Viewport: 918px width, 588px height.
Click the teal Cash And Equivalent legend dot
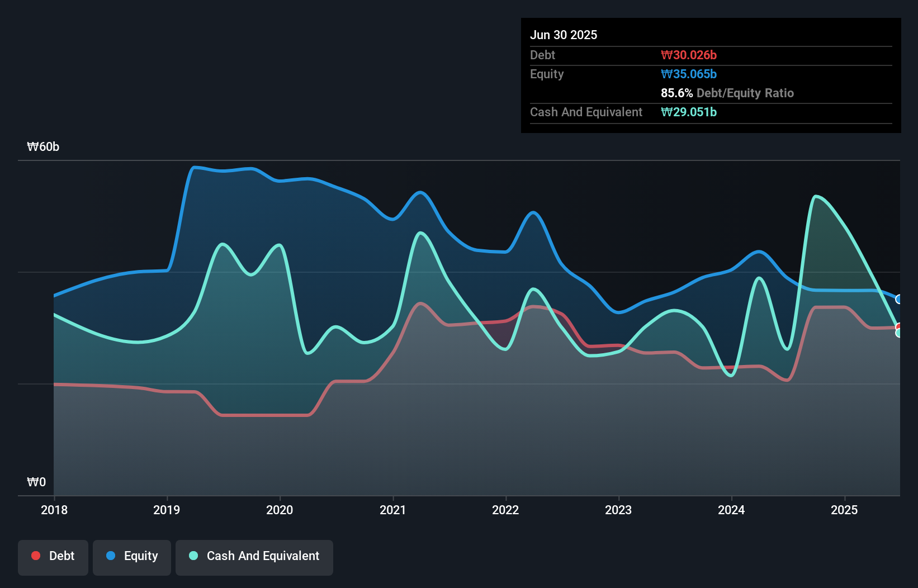click(x=193, y=556)
